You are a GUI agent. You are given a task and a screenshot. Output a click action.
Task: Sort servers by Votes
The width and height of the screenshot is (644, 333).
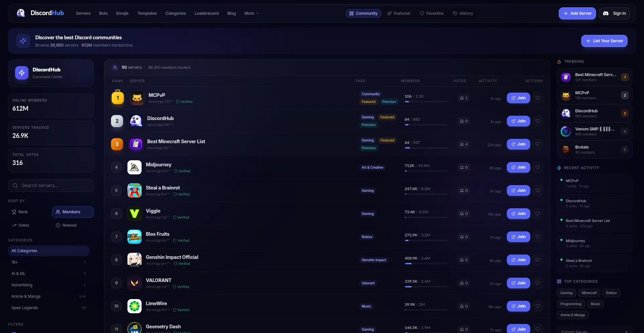click(29, 225)
